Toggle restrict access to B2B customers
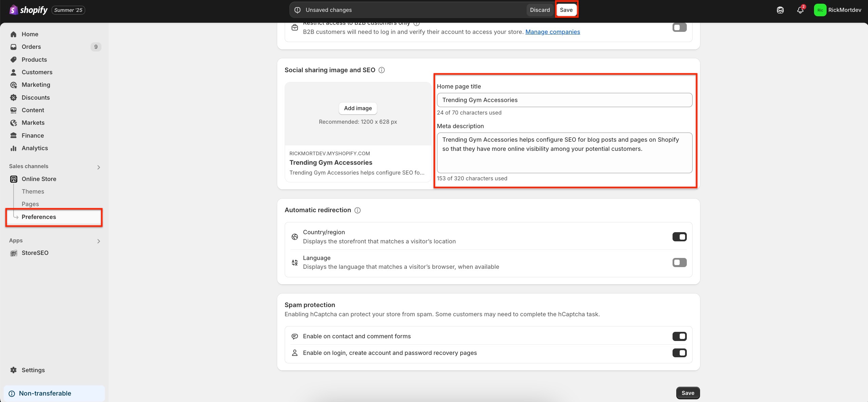Screen dimensions: 868x402 (x=679, y=27)
